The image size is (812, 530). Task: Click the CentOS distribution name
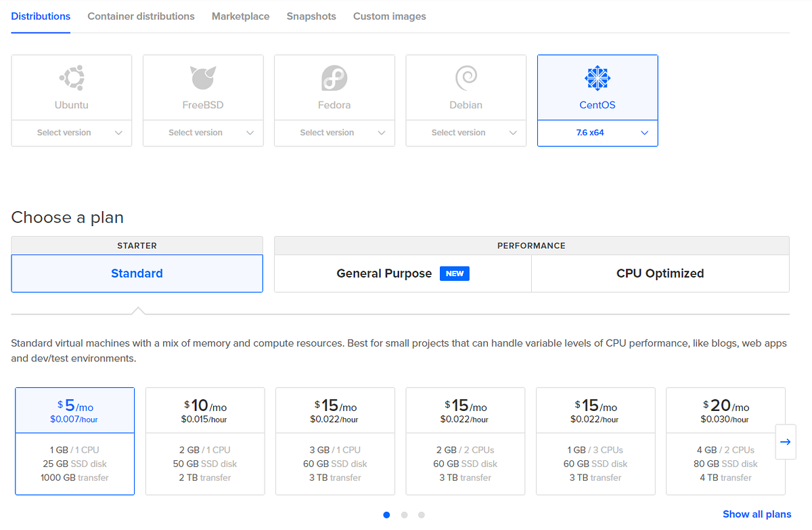coord(597,105)
